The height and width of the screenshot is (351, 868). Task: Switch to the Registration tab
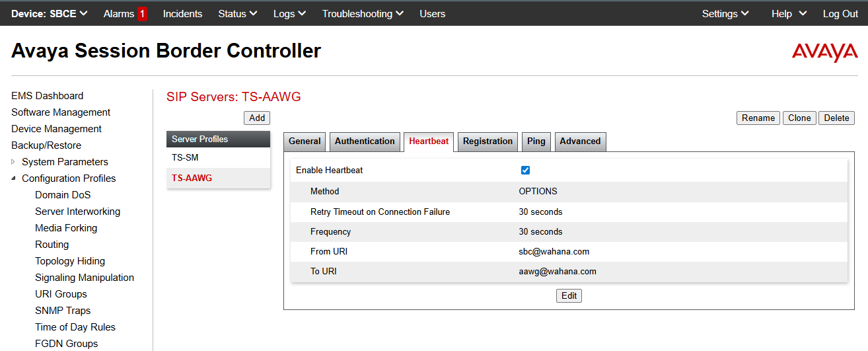[488, 141]
